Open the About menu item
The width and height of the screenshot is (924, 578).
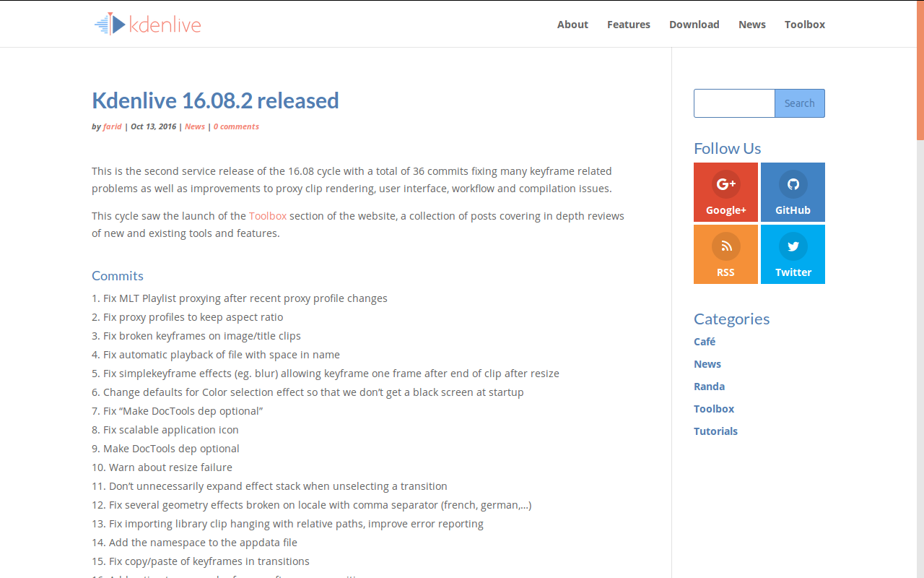(x=572, y=25)
